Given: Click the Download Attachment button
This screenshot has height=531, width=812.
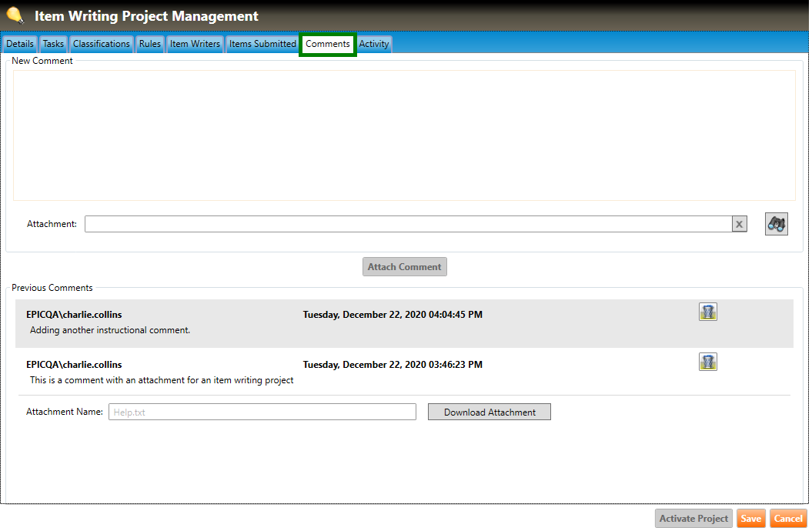Looking at the screenshot, I should coord(490,412).
